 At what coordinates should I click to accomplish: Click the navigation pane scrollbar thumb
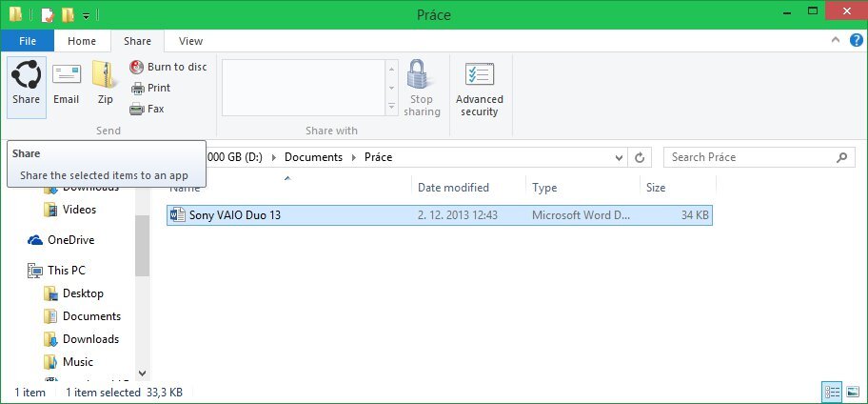(142, 246)
